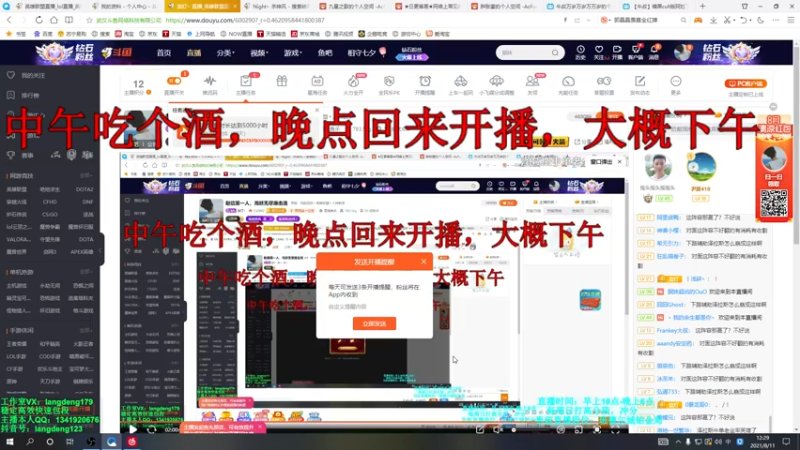Switch to the Night browser tab
The width and height of the screenshot is (800, 450).
(278, 6)
